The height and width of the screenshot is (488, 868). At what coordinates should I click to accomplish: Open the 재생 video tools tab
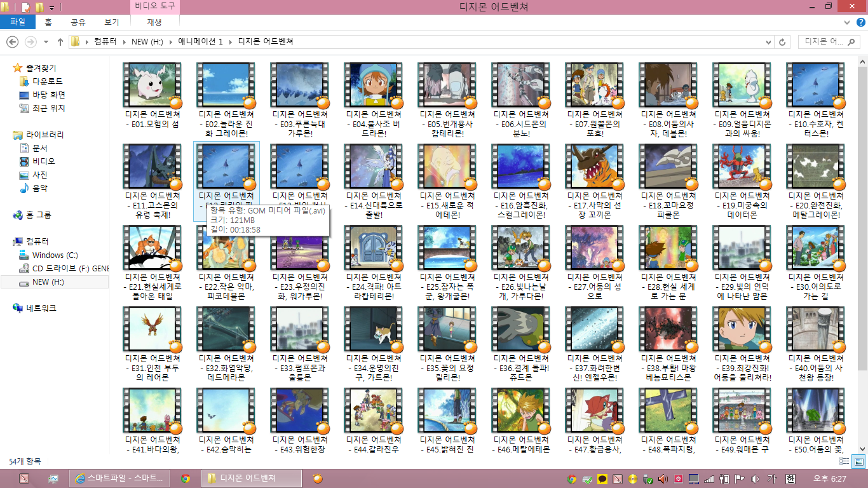point(154,22)
